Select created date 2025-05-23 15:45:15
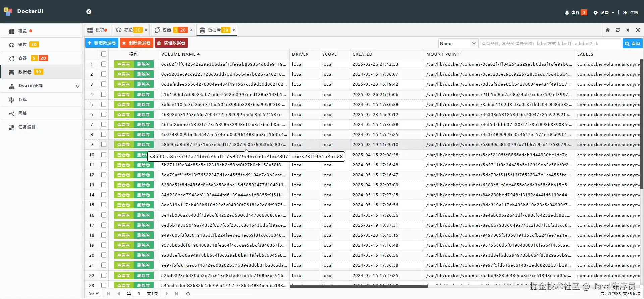The image size is (644, 299). [x=375, y=235]
